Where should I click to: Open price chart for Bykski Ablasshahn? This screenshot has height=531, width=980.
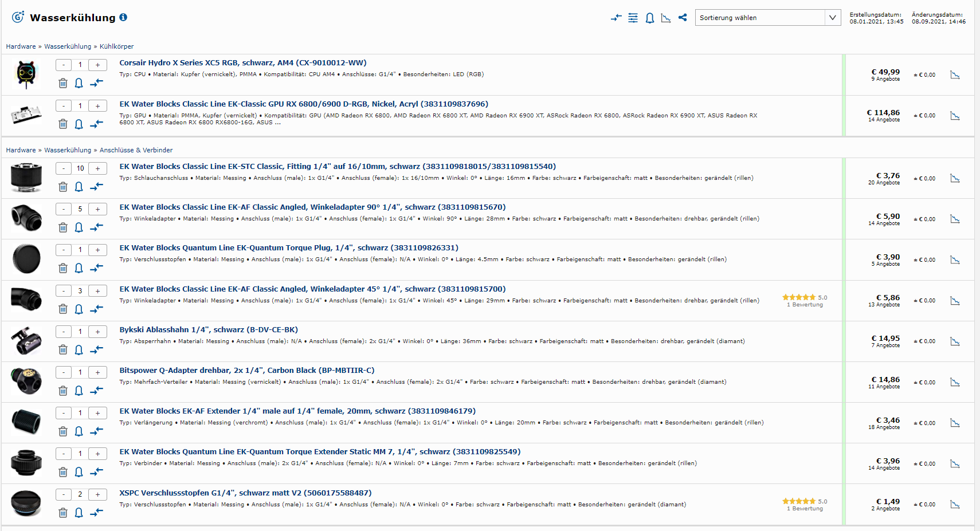click(955, 341)
